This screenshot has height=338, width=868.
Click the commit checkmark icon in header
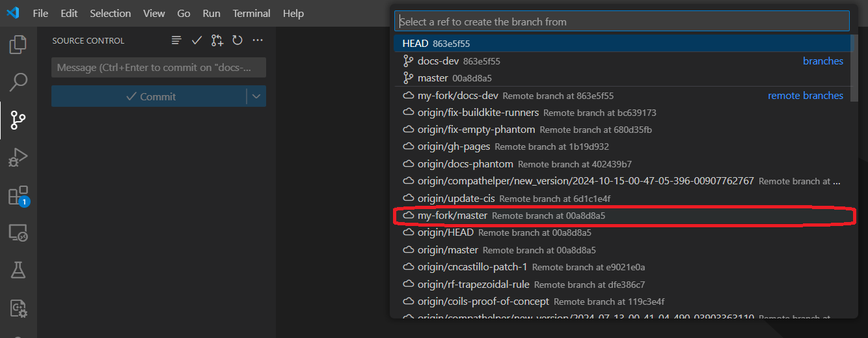pyautogui.click(x=197, y=40)
